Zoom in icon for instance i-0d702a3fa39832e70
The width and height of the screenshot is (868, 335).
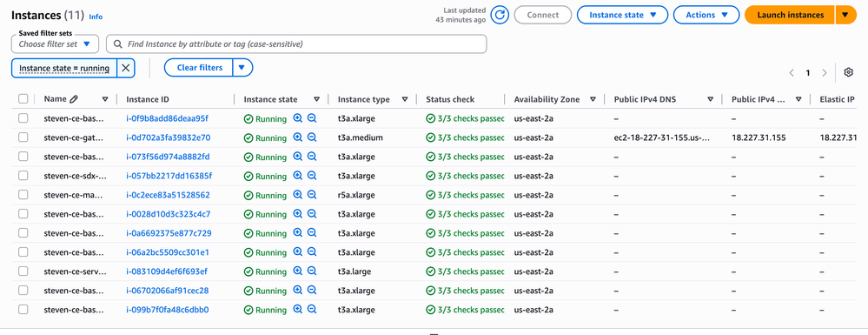click(298, 137)
